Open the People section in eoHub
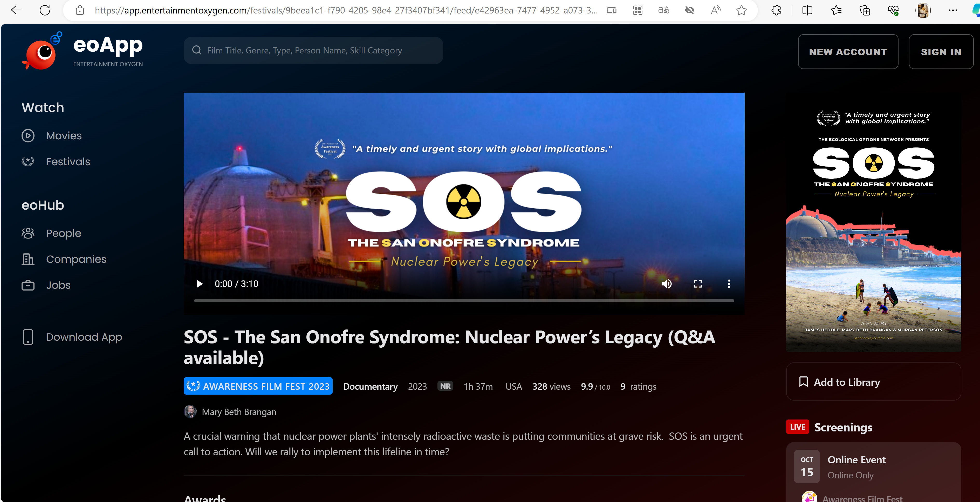This screenshot has width=980, height=502. [x=64, y=233]
